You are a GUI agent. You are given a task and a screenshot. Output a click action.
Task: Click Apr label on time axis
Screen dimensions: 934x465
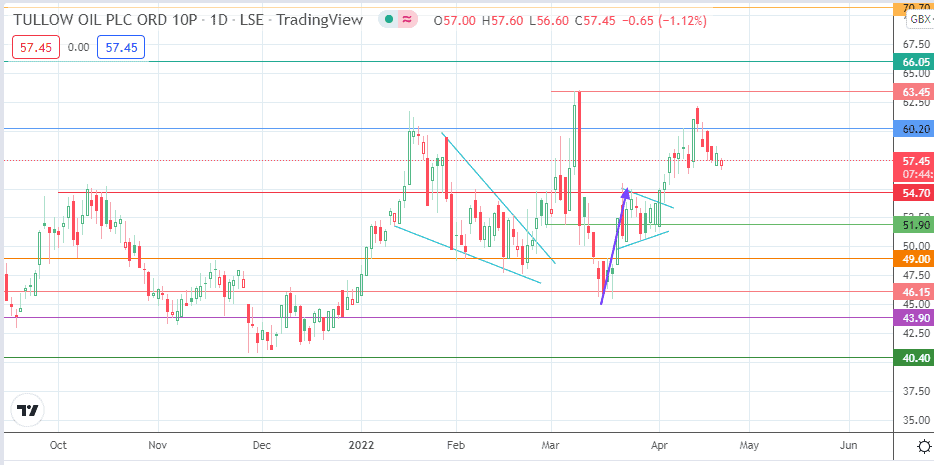click(x=659, y=445)
